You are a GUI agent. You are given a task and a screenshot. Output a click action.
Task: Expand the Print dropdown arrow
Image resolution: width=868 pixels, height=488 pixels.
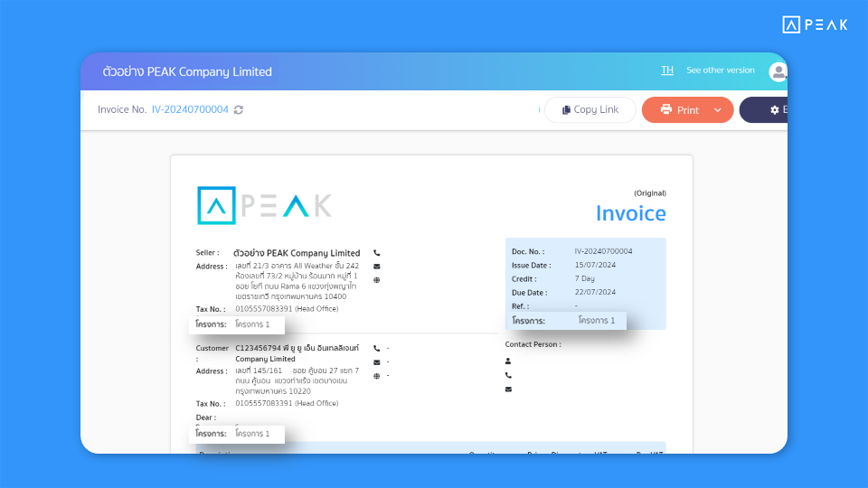coord(717,110)
